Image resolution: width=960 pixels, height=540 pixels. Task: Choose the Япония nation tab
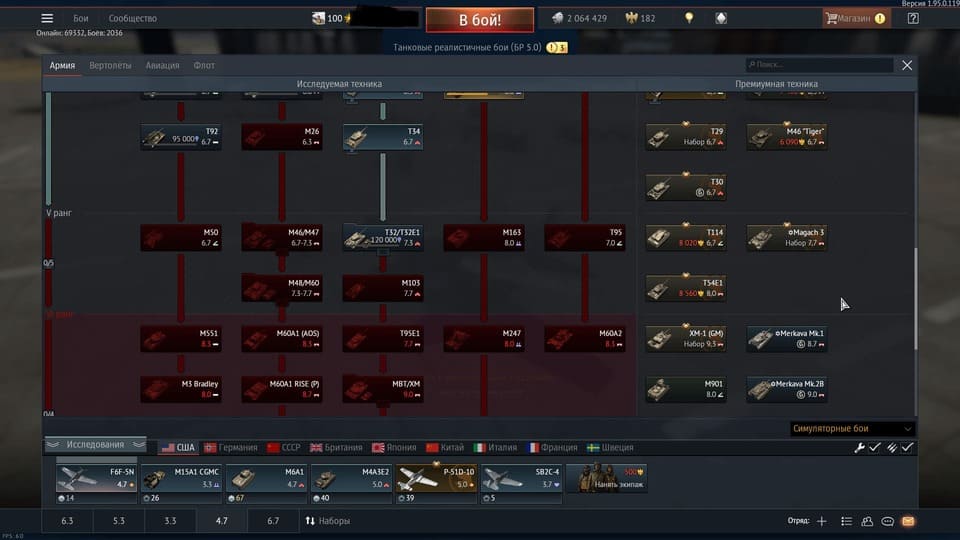click(394, 448)
